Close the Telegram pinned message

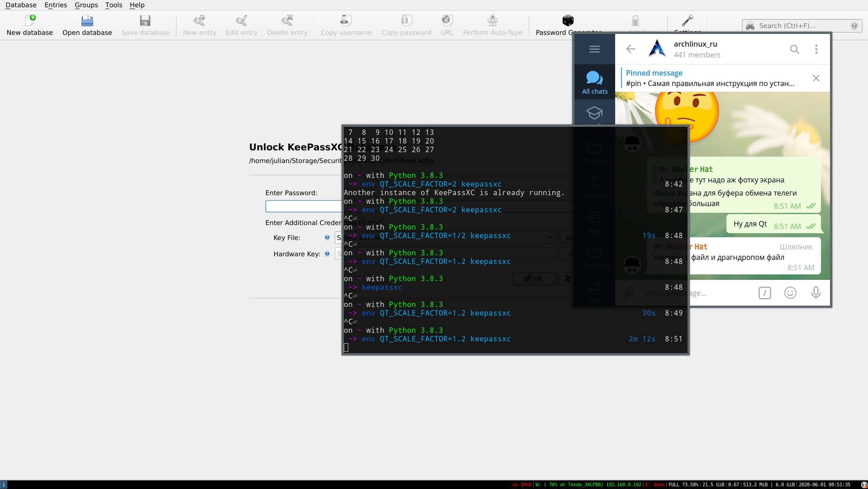(x=816, y=78)
